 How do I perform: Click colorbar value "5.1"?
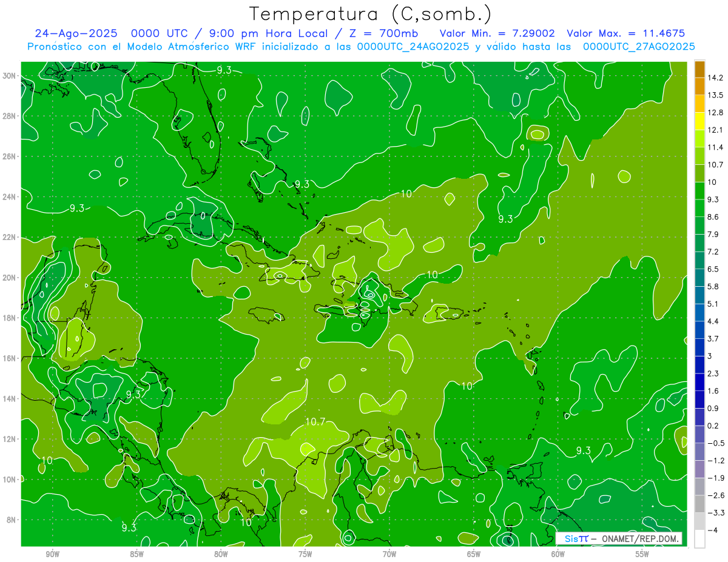click(713, 304)
